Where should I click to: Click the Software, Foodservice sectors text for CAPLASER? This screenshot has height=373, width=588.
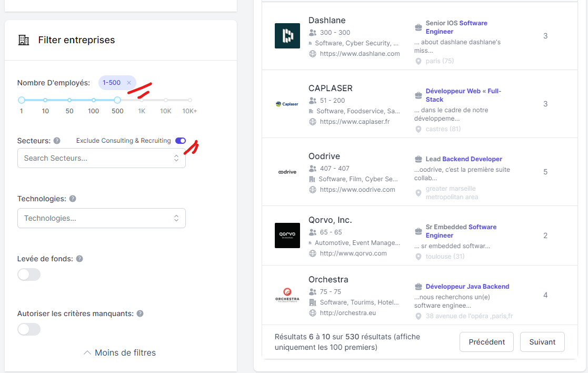point(358,111)
